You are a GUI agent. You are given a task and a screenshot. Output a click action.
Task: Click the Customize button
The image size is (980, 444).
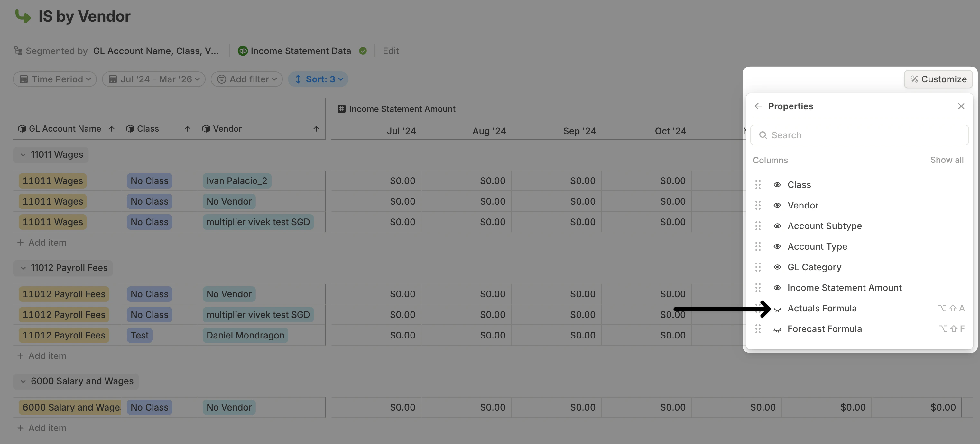938,79
